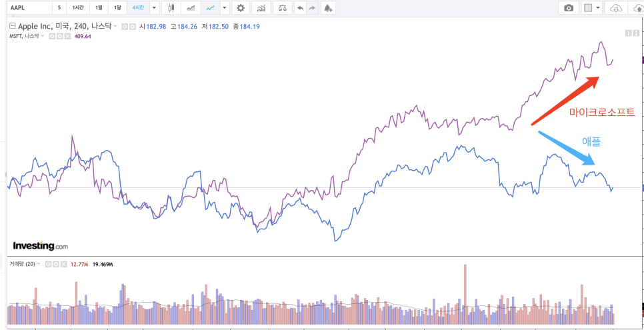Open MSFT legend dropdown arrow
This screenshot has width=644, height=330.
[x=43, y=36]
